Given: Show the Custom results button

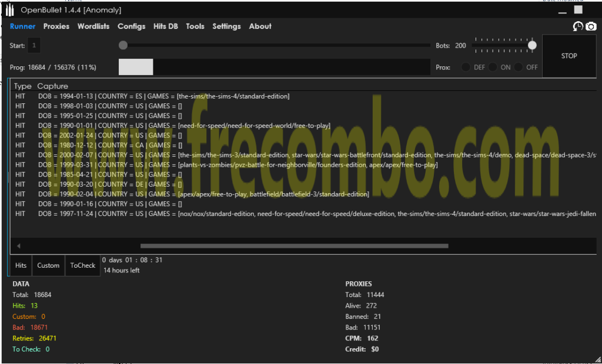Looking at the screenshot, I should click(x=48, y=265).
